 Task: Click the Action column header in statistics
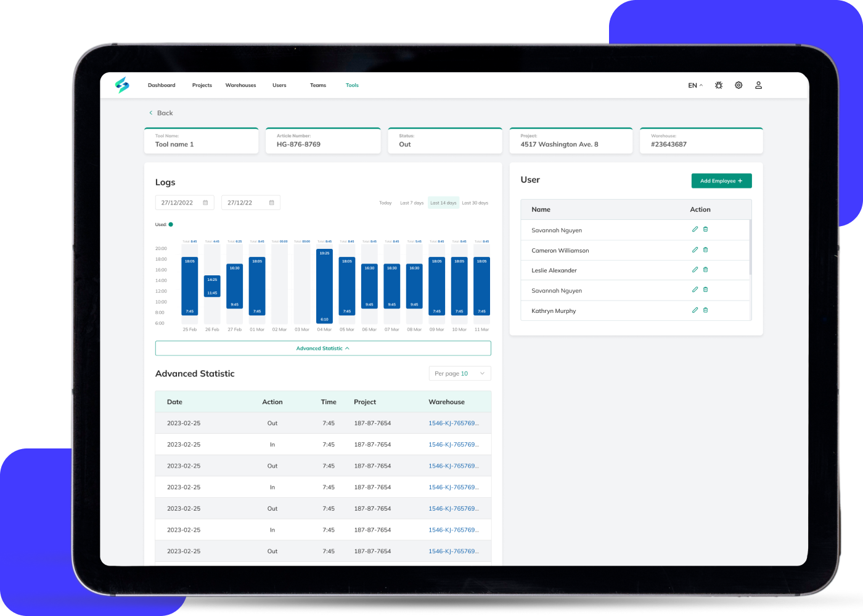tap(272, 402)
